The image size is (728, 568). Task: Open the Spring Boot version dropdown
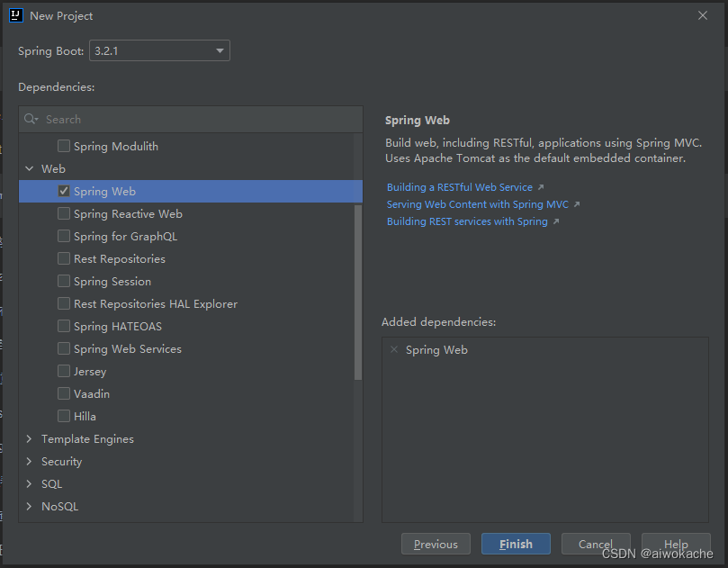click(x=159, y=50)
